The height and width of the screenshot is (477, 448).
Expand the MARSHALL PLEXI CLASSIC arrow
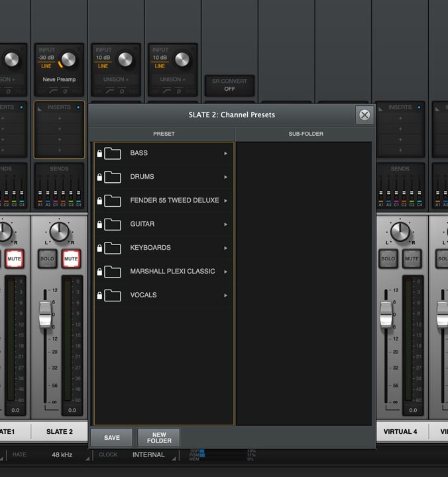(225, 272)
